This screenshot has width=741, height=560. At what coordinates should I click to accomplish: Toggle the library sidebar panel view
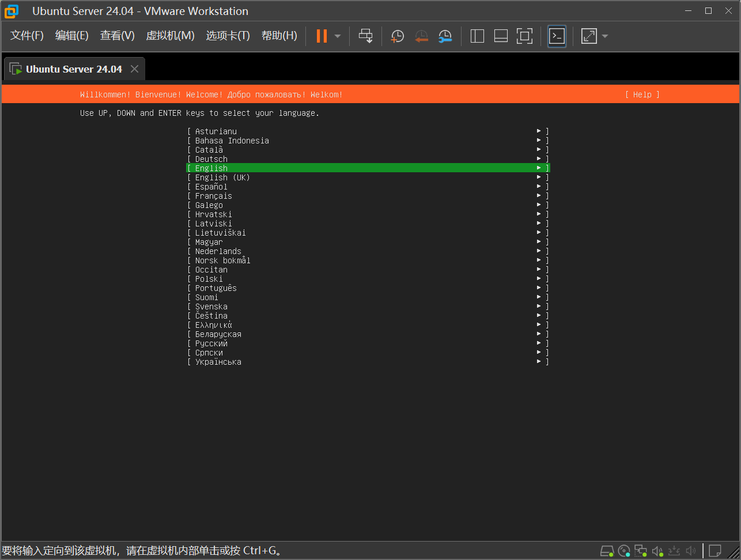477,36
